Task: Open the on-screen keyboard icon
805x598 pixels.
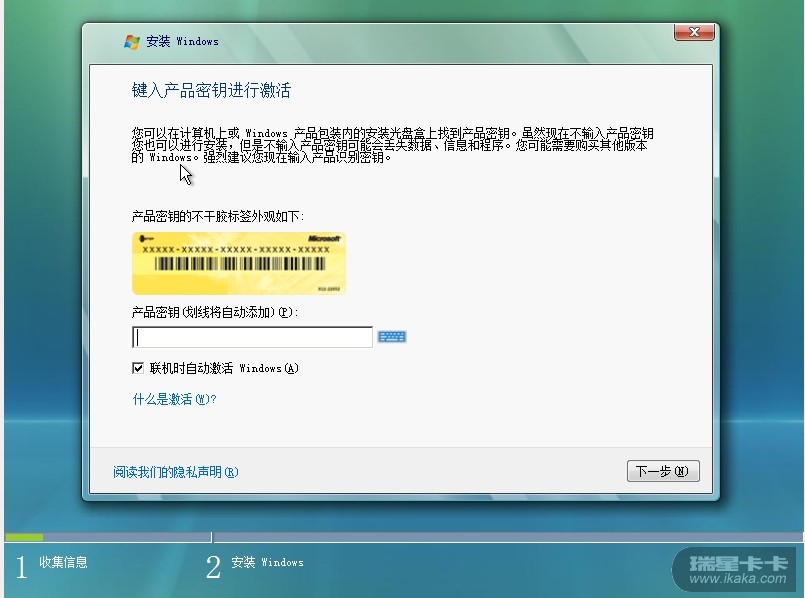Action: pos(392,337)
